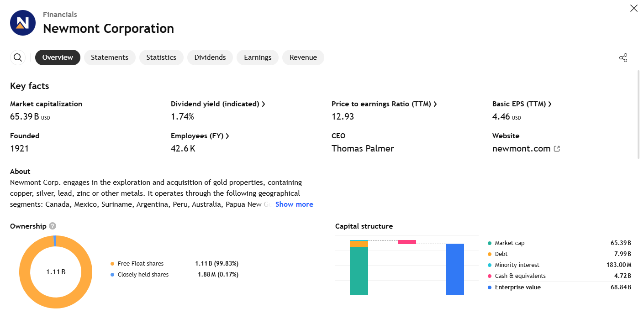644x329 pixels.
Task: Click the 65.39 B market capitalization value
Action: tap(30, 117)
